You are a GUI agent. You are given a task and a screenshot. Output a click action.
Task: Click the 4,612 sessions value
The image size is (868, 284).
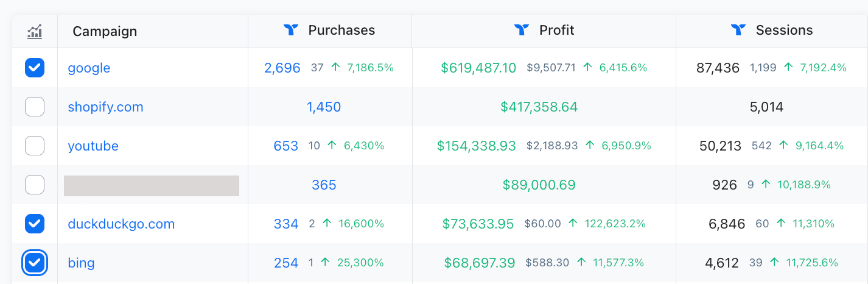pyautogui.click(x=722, y=263)
